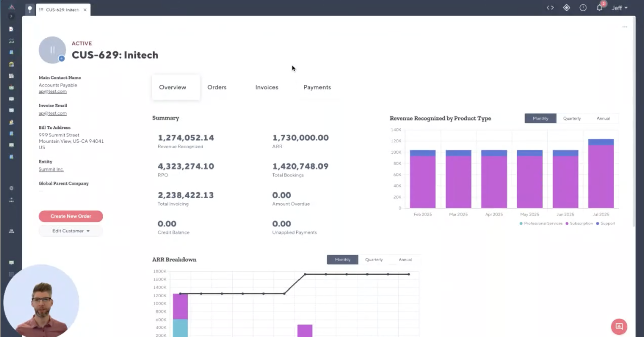Toggle Support legend item
The image size is (644, 337).
click(x=606, y=223)
